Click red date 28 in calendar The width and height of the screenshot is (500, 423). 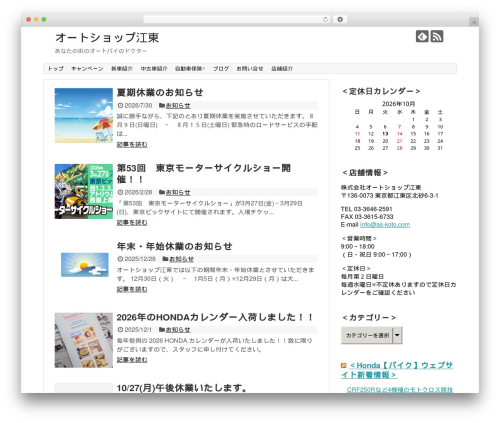tap(399, 148)
